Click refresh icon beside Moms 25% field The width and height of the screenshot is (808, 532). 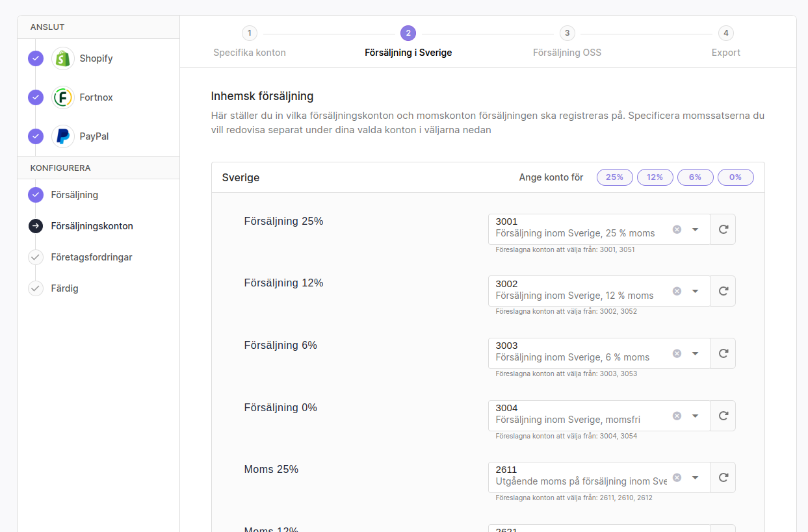(723, 477)
